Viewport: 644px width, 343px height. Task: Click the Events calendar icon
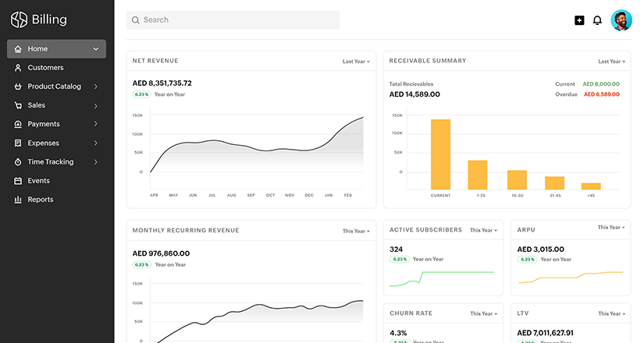point(18,181)
